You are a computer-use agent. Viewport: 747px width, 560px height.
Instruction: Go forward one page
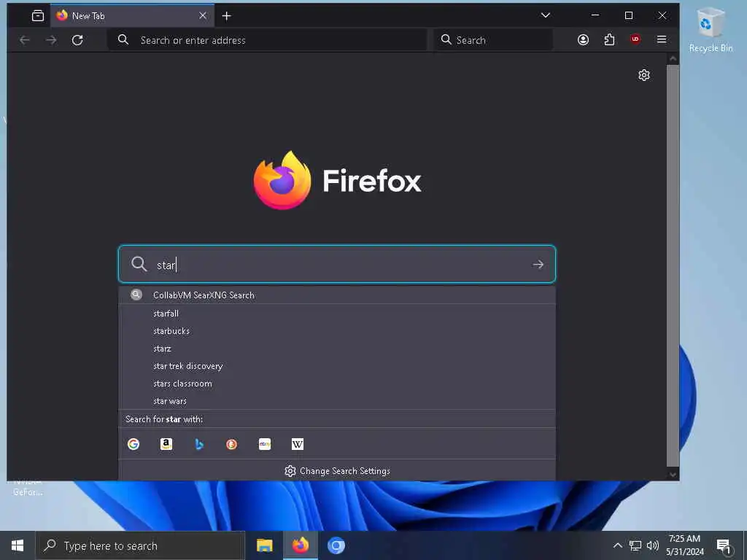[51, 41]
